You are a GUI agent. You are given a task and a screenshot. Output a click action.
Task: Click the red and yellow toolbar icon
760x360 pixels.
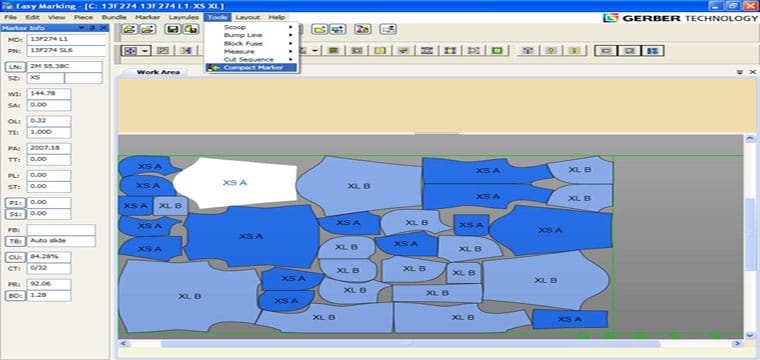(x=363, y=29)
